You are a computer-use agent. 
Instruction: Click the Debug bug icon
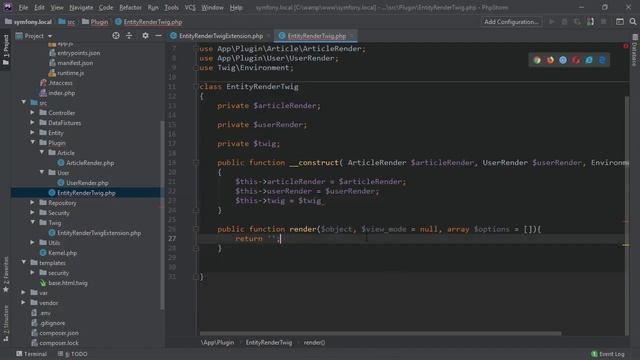point(564,22)
